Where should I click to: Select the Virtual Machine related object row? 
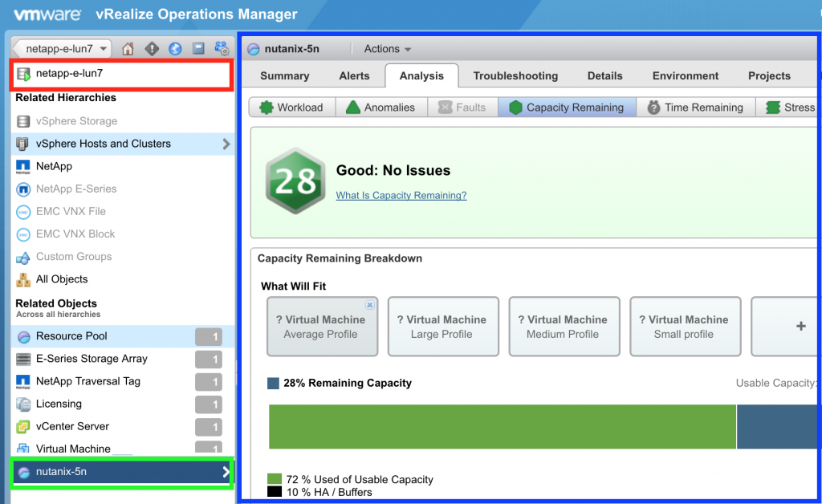[x=123, y=448]
